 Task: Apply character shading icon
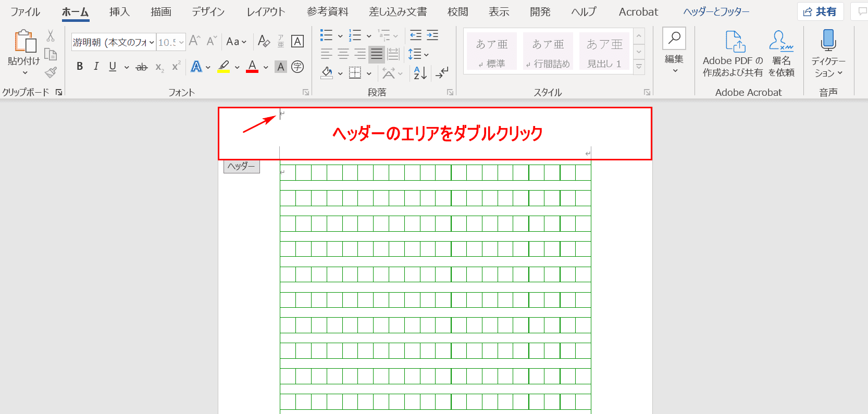pos(281,67)
